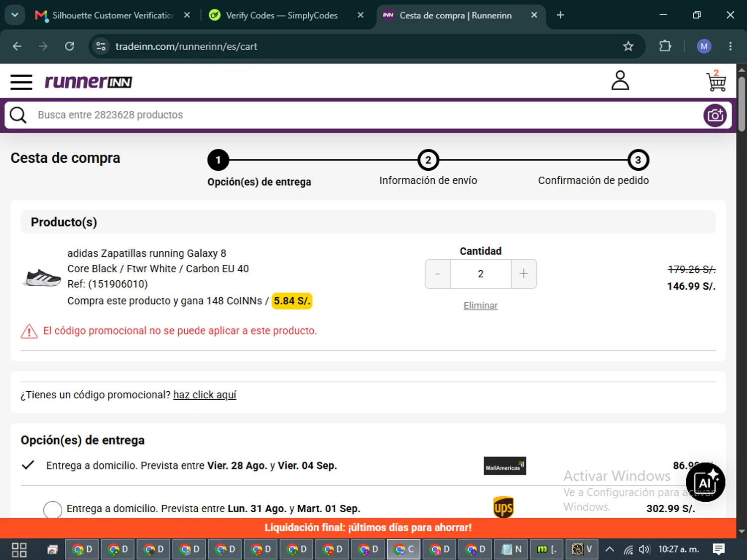
Task: Go forward to the next page
Action: [x=43, y=46]
